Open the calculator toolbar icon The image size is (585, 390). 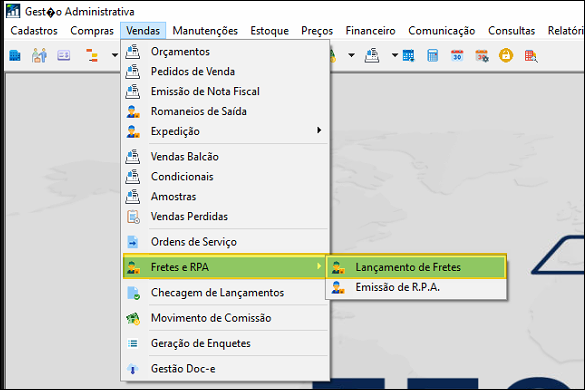point(433,56)
